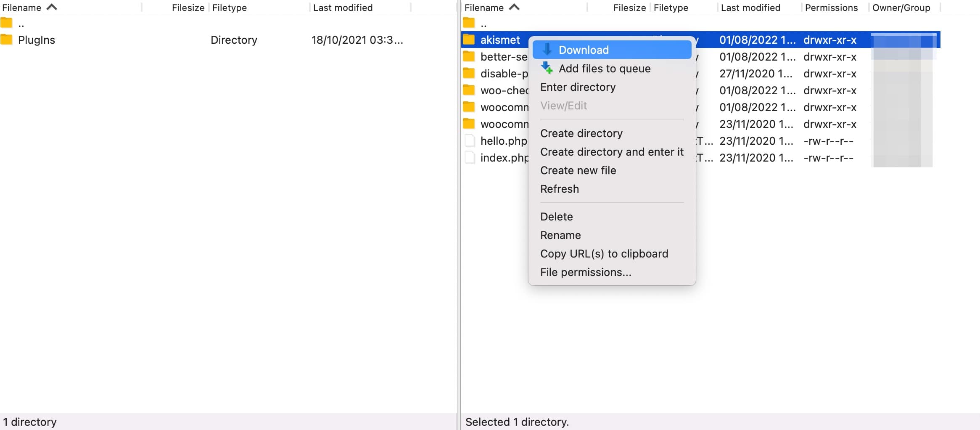
Task: Open the akismet folder icon
Action: point(469,40)
